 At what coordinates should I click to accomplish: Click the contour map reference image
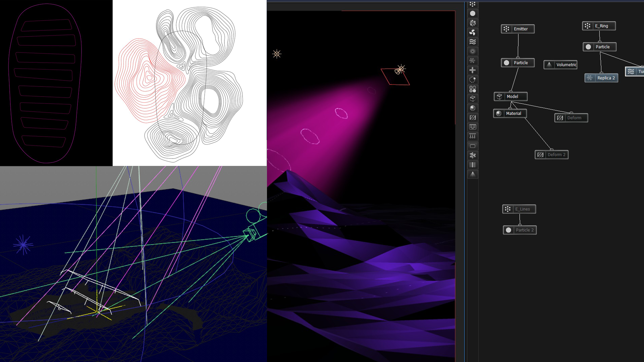(x=190, y=83)
